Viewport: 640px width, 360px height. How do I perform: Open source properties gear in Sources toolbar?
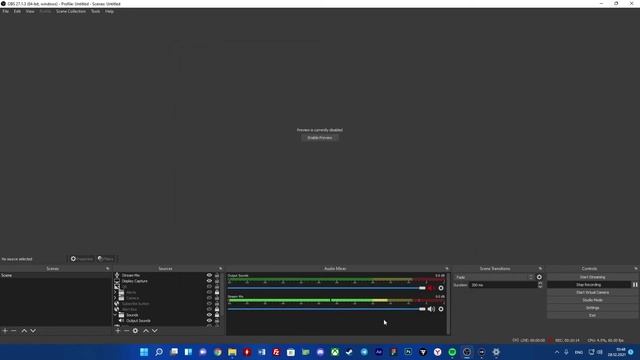pos(136,331)
